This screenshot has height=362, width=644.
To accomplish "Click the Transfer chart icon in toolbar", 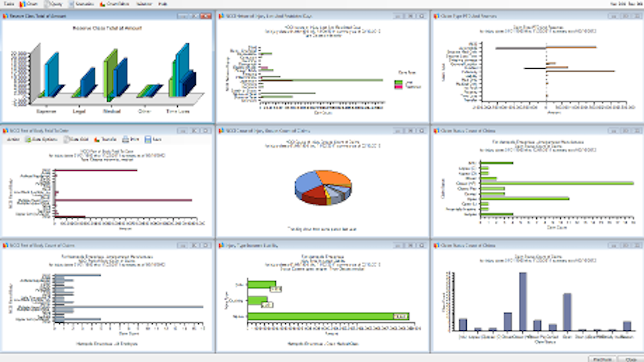I will (97, 140).
